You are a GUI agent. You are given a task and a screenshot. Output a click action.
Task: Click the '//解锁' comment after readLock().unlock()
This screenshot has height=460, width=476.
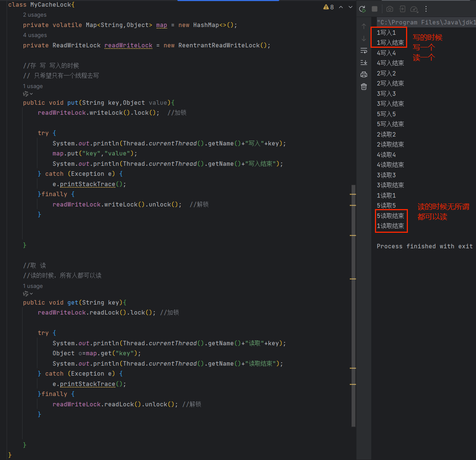192,404
